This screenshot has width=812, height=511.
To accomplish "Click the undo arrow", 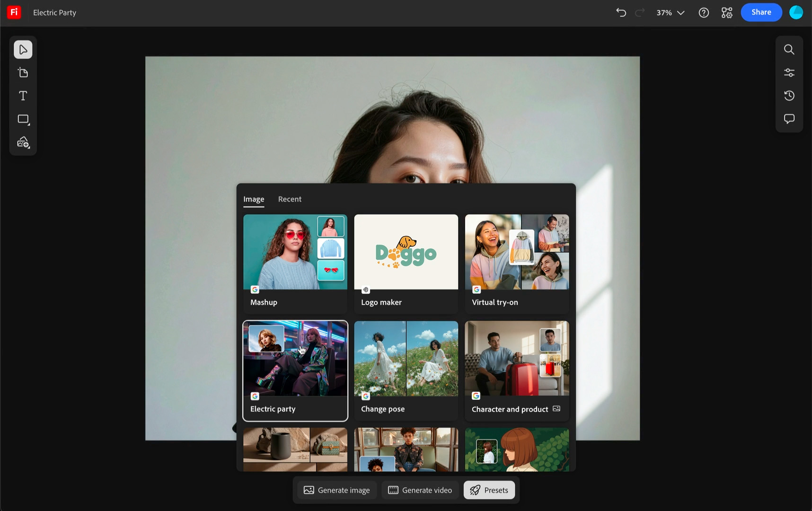I will [x=621, y=13].
